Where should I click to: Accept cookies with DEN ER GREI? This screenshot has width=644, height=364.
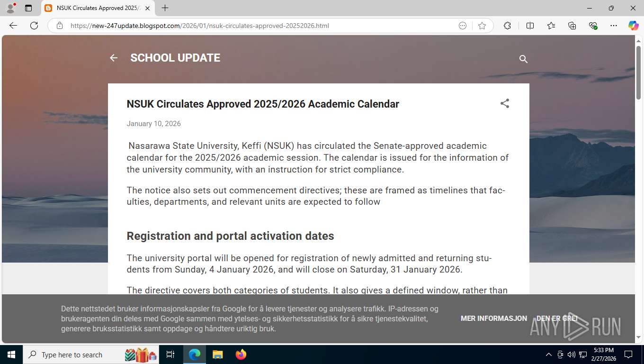coord(557,318)
